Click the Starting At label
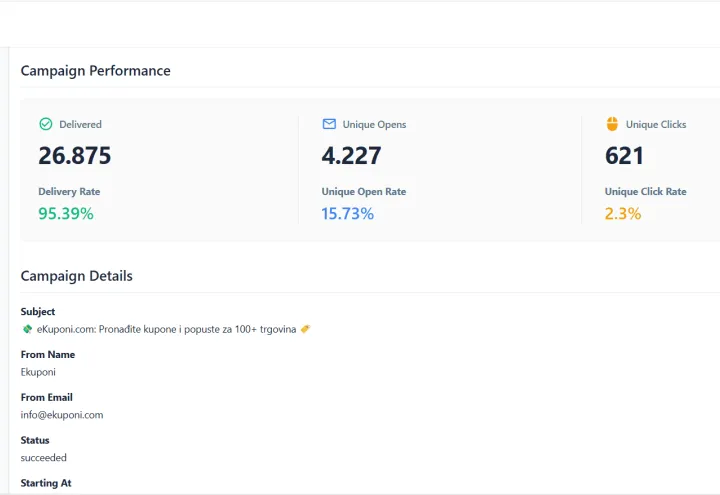The image size is (720, 495). click(46, 483)
